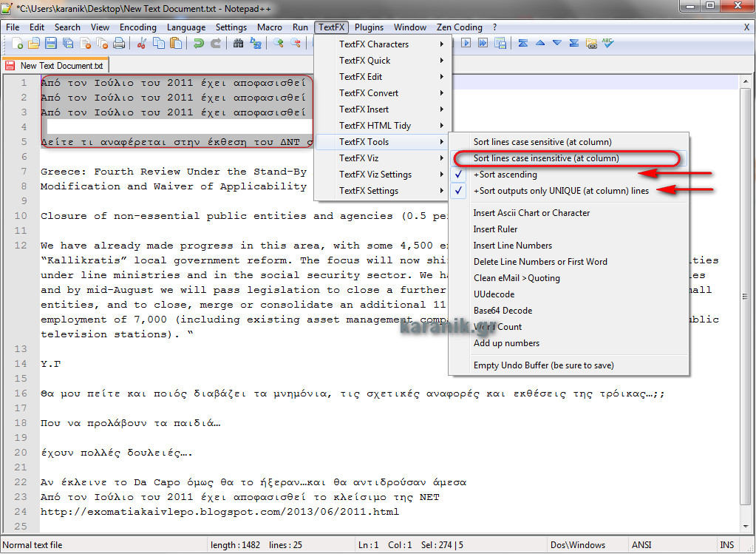
Task: Create a new document with the New icon
Action: pyautogui.click(x=18, y=43)
